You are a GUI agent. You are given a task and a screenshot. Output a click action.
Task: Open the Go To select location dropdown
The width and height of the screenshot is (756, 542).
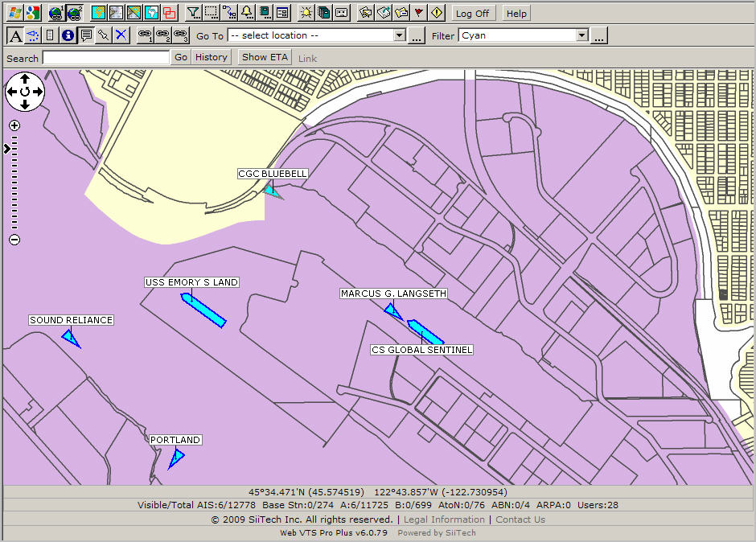(317, 35)
